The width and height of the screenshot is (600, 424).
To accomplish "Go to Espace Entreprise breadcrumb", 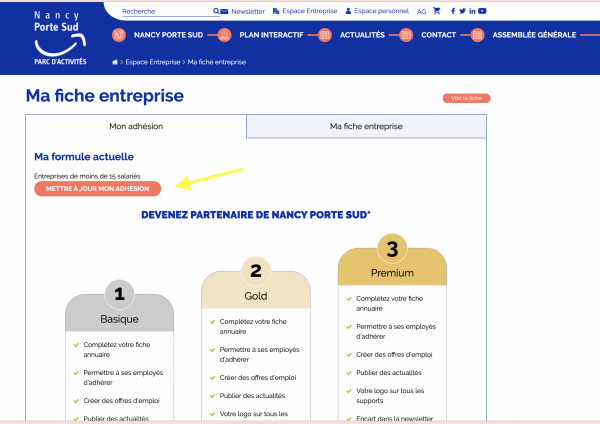I will pyautogui.click(x=153, y=62).
